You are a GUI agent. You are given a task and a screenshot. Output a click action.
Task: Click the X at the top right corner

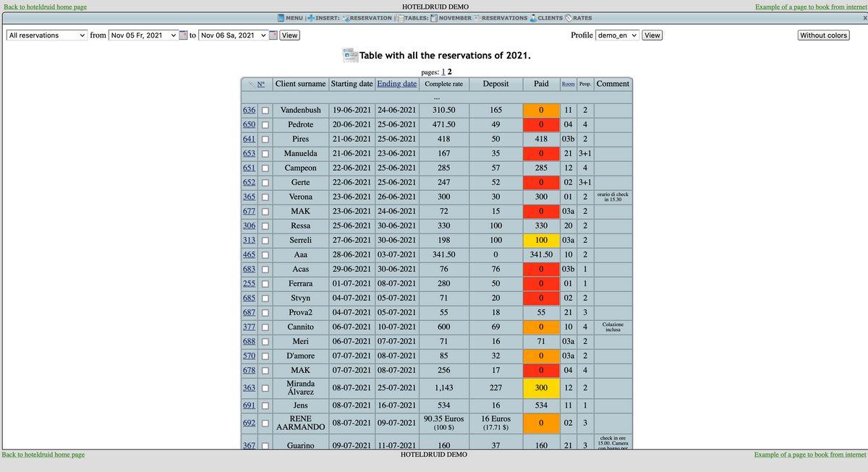click(864, 17)
